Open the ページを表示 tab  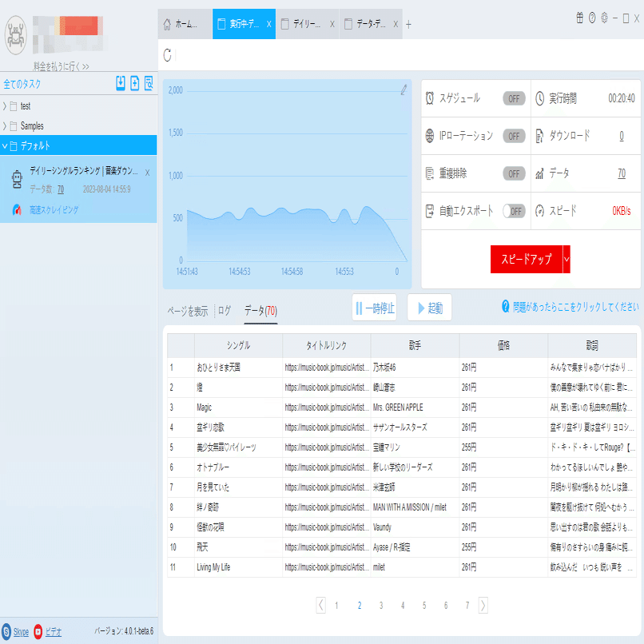pyautogui.click(x=187, y=311)
